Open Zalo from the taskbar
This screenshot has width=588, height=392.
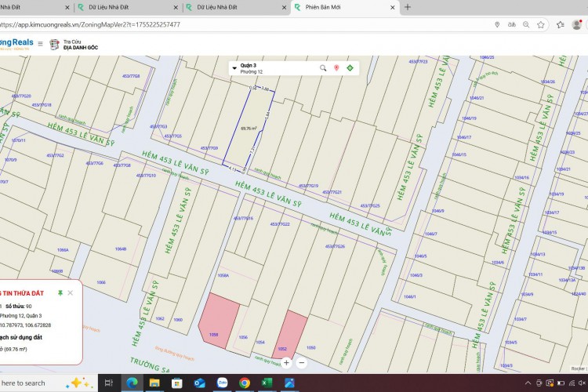222,383
